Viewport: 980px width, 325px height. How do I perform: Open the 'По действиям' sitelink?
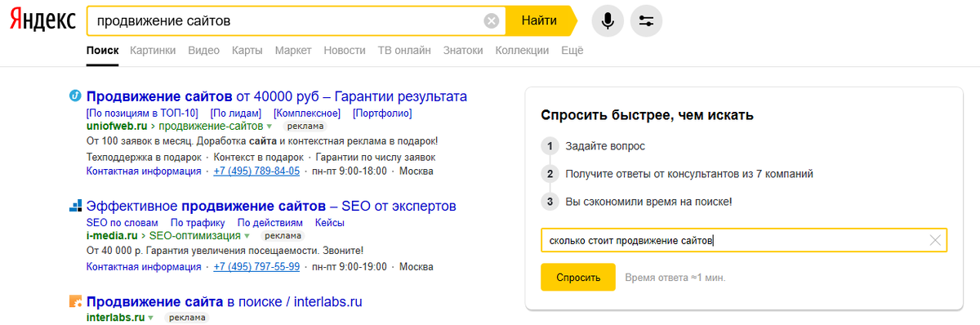(x=270, y=223)
